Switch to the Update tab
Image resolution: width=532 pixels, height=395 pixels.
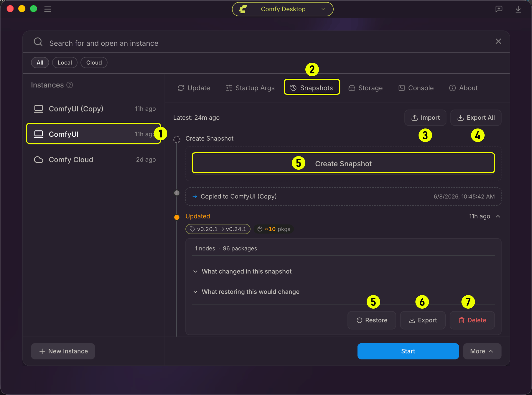[194, 88]
